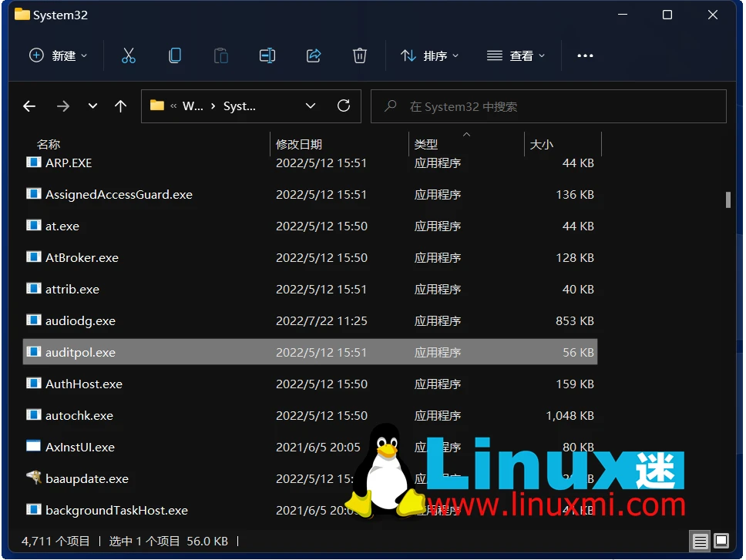746x560 pixels.
Task: Rename auditpol.exe via toolbar icon
Action: (x=267, y=55)
